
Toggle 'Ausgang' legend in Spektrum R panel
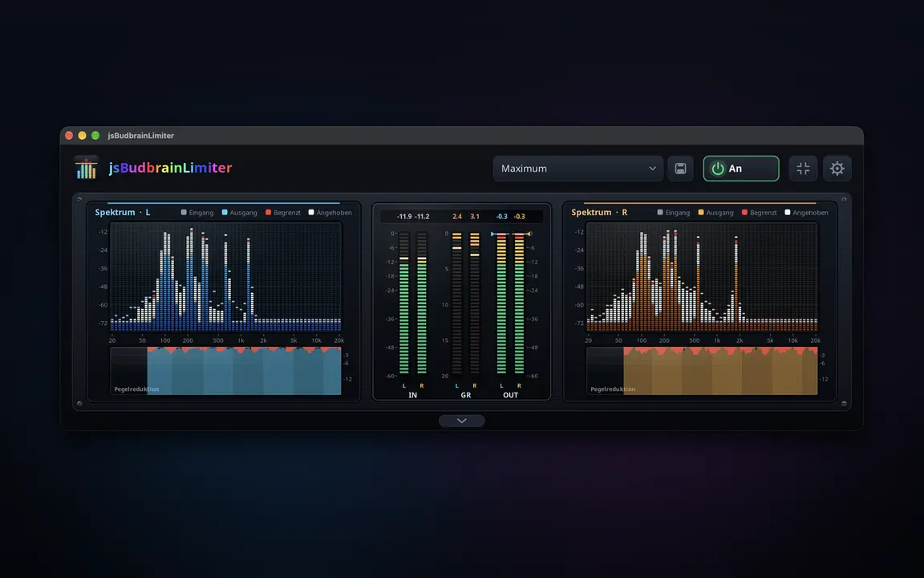[715, 212]
